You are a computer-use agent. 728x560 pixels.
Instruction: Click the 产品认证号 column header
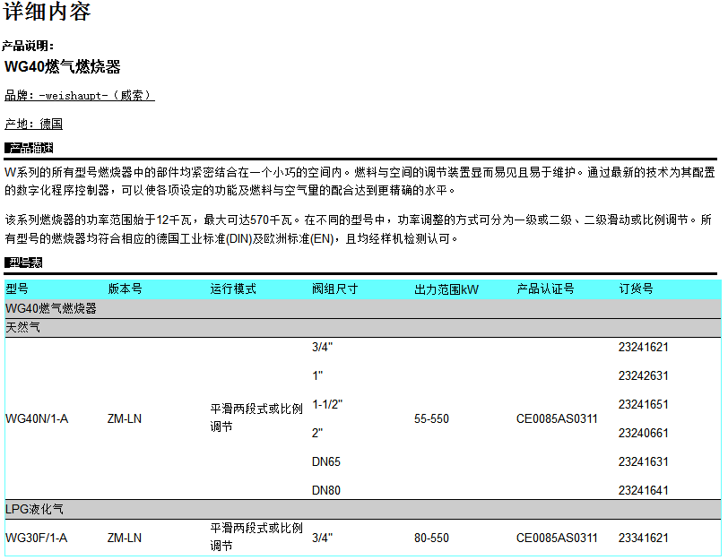click(x=545, y=289)
